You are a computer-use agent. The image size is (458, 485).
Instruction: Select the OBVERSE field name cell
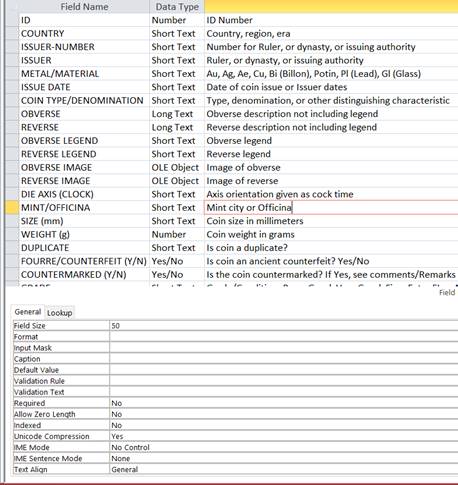[84, 114]
